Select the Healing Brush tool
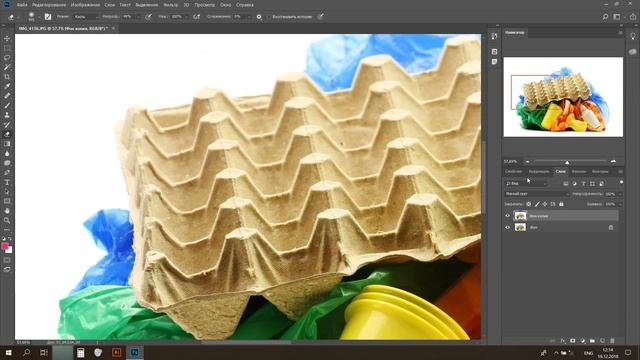 [7, 96]
